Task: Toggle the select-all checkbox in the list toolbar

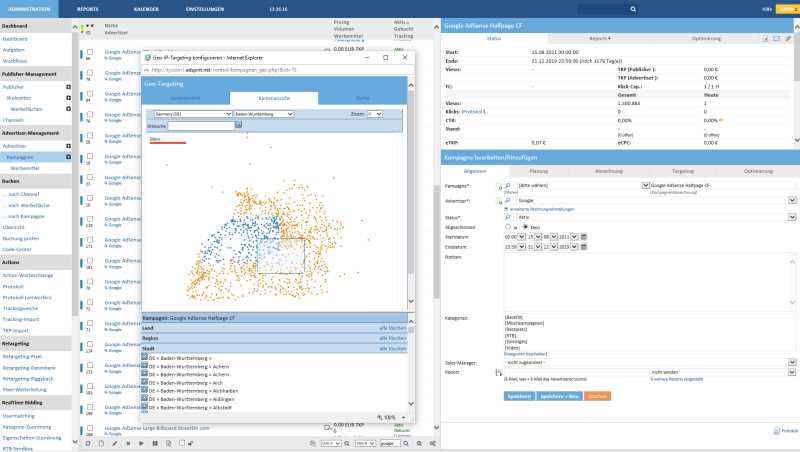Action: point(182,443)
